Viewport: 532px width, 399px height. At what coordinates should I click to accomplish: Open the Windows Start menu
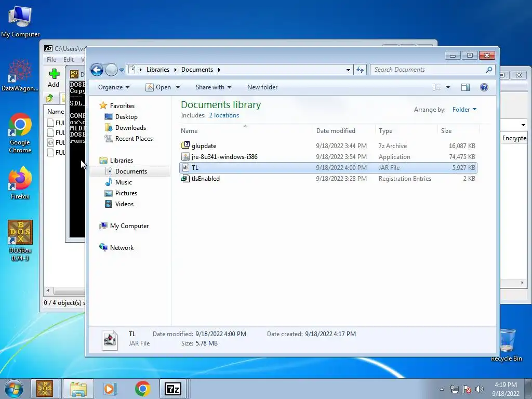click(x=14, y=389)
